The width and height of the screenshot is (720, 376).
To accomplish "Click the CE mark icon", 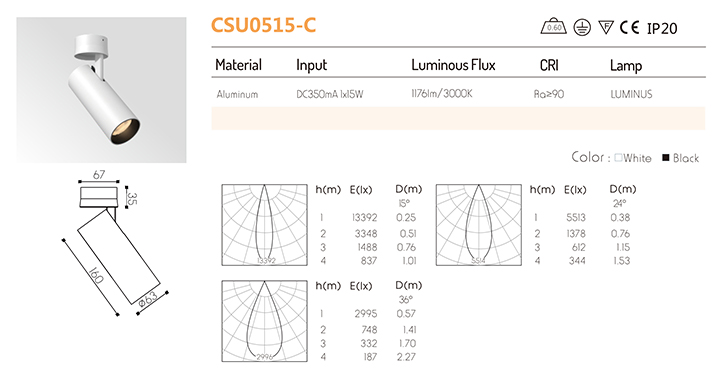I will [x=629, y=28].
